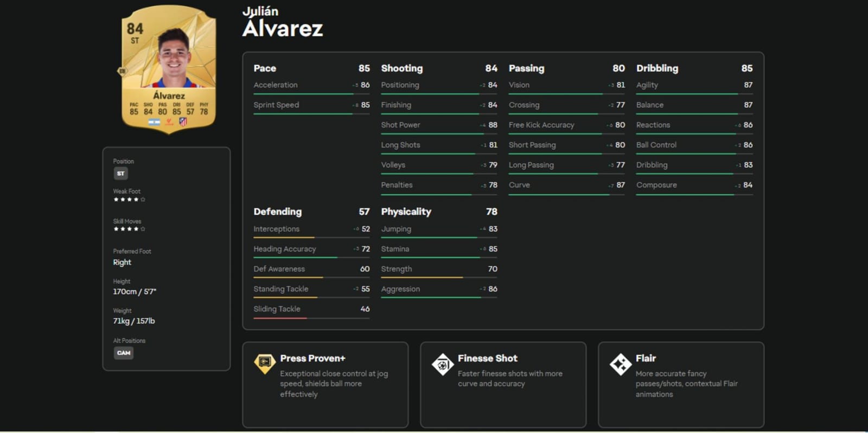This screenshot has height=433, width=868.
Task: Toggle the unfilled skill moves star
Action: 143,229
